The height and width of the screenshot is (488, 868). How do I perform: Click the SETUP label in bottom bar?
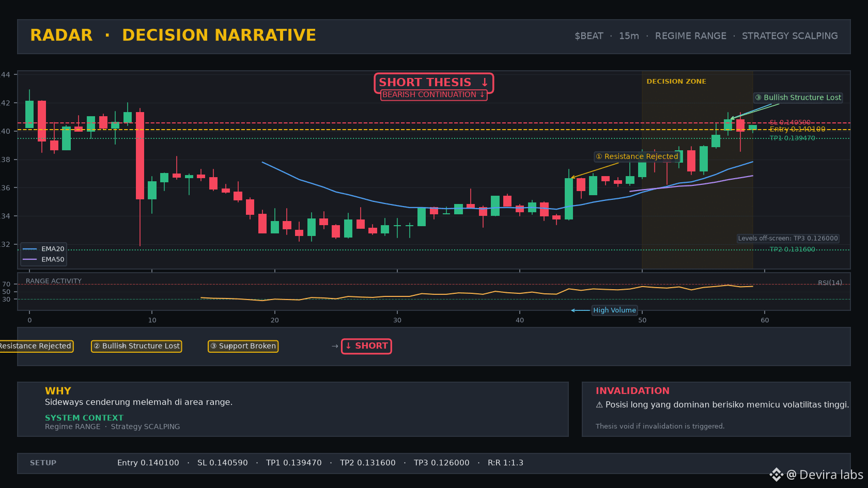click(x=43, y=463)
